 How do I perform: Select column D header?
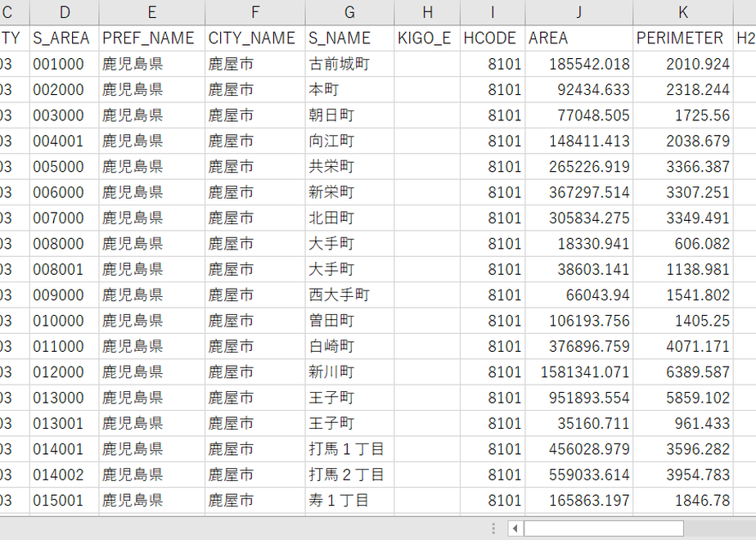tap(64, 12)
